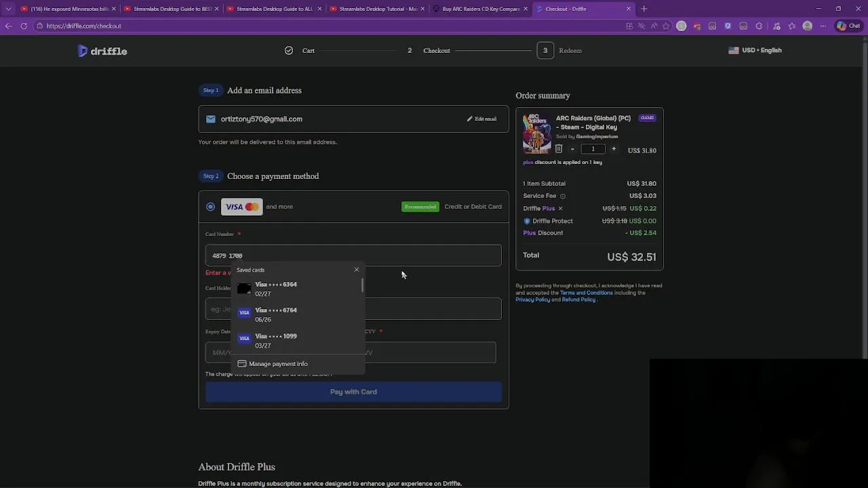Open the browser profile avatar
The image size is (868, 488).
pos(807,26)
